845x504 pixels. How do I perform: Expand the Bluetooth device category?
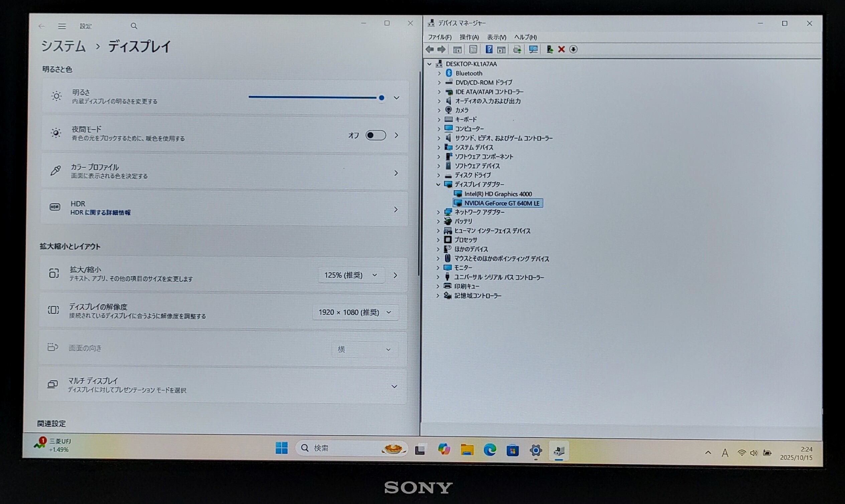click(439, 73)
